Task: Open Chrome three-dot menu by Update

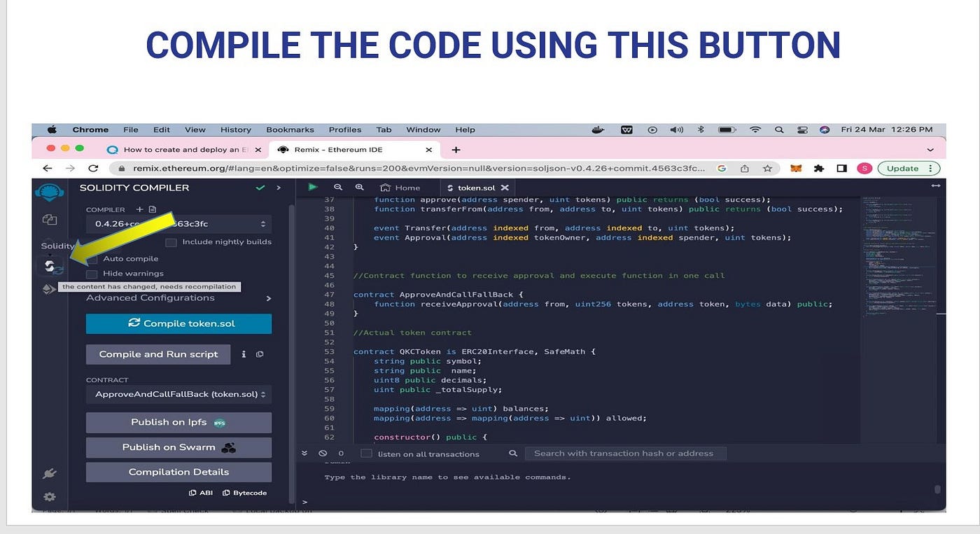Action: pyautogui.click(x=930, y=168)
